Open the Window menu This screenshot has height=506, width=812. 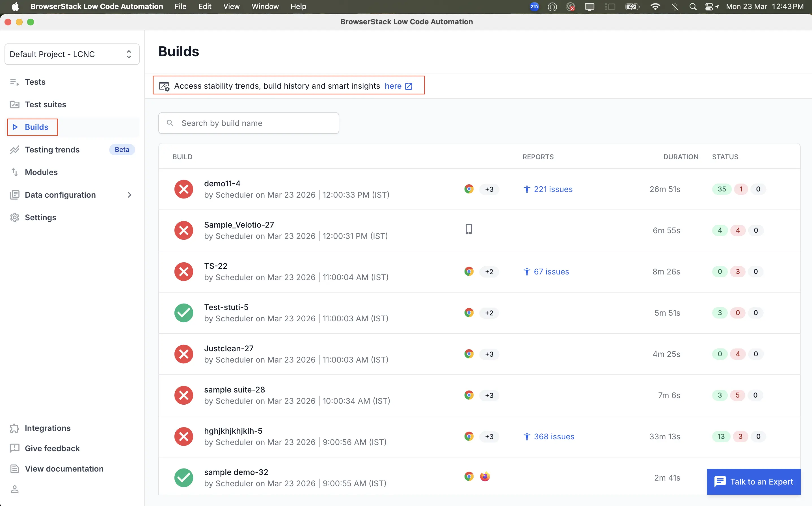[265, 6]
